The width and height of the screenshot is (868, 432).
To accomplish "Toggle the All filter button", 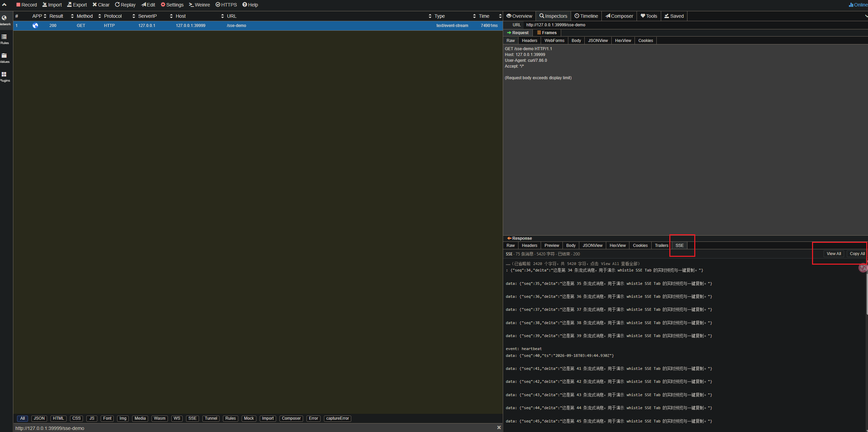I will click(23, 418).
